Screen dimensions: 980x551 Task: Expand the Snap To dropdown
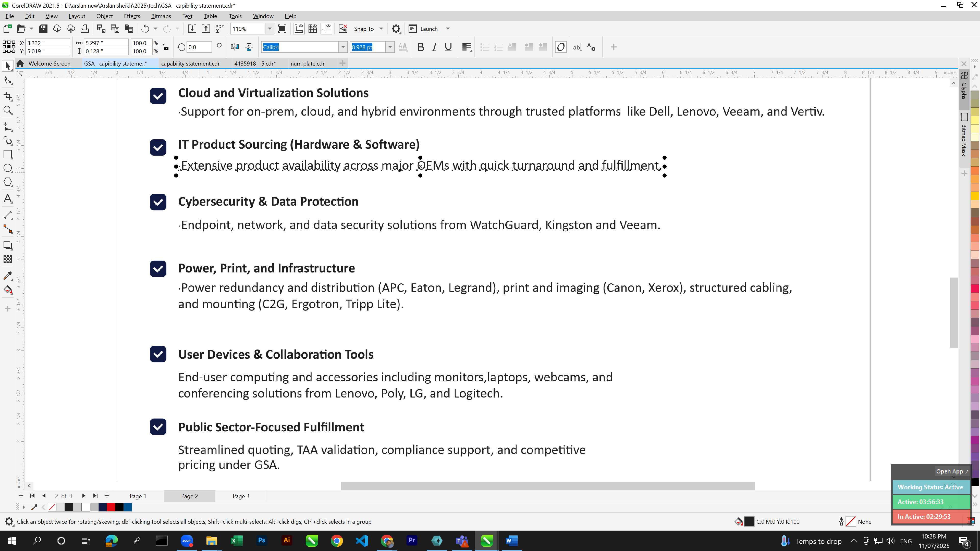click(381, 29)
